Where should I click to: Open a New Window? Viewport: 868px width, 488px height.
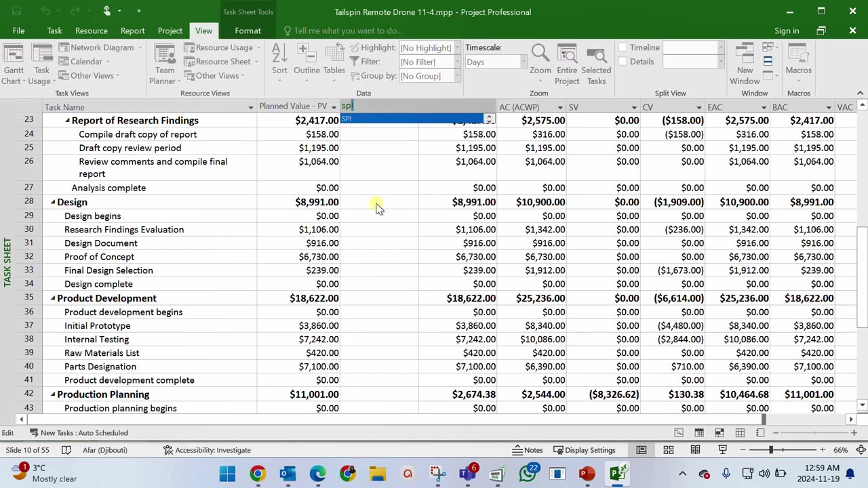(745, 64)
